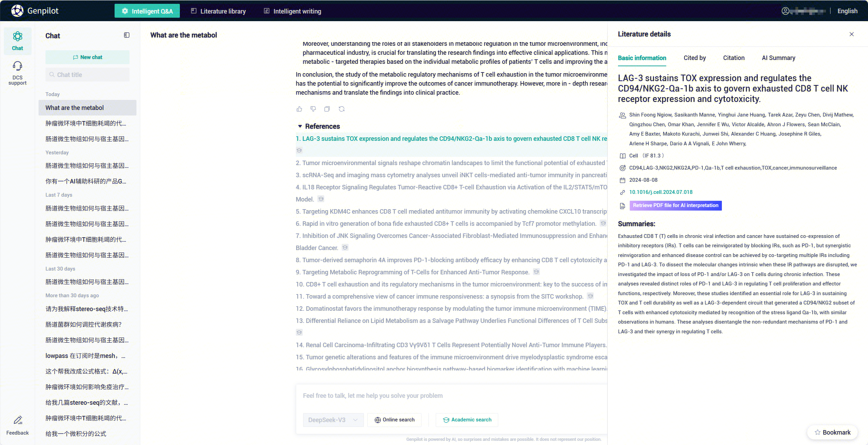Open the DeepSeek-V3 model dropdown
Screen dimensions: 868x445
pos(333,420)
